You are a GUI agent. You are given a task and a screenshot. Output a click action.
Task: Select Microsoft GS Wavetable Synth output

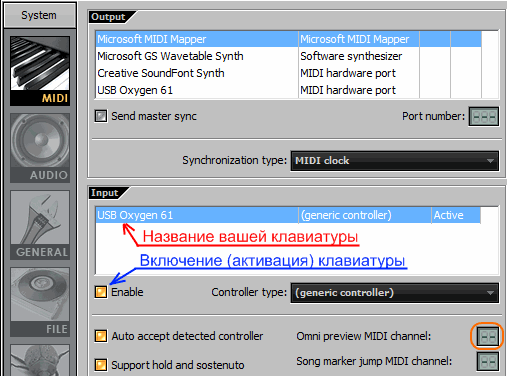[x=288, y=56]
